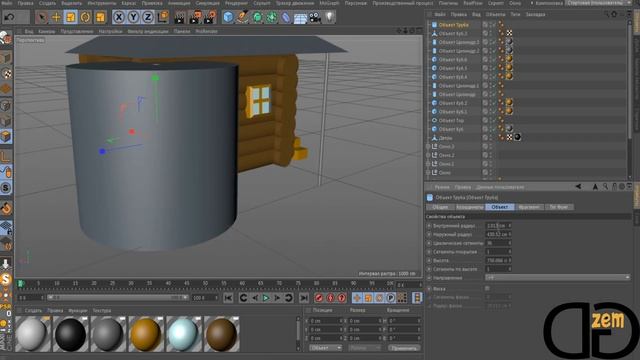The width and height of the screenshot is (640, 360).
Task: Open the MoGraph menu
Action: coord(329,3)
